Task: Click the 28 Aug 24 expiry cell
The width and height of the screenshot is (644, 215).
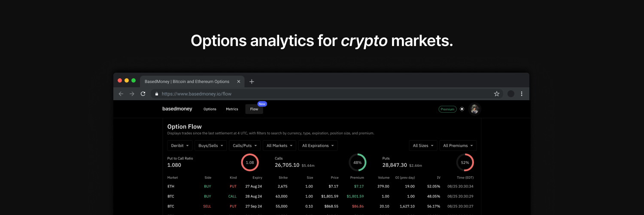Action: click(x=253, y=196)
